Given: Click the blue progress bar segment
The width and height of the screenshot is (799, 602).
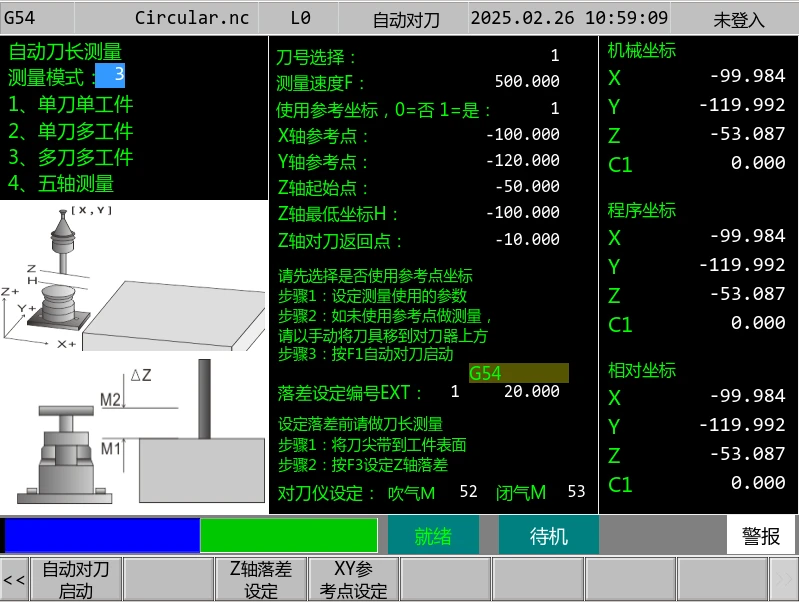Looking at the screenshot, I should point(102,535).
